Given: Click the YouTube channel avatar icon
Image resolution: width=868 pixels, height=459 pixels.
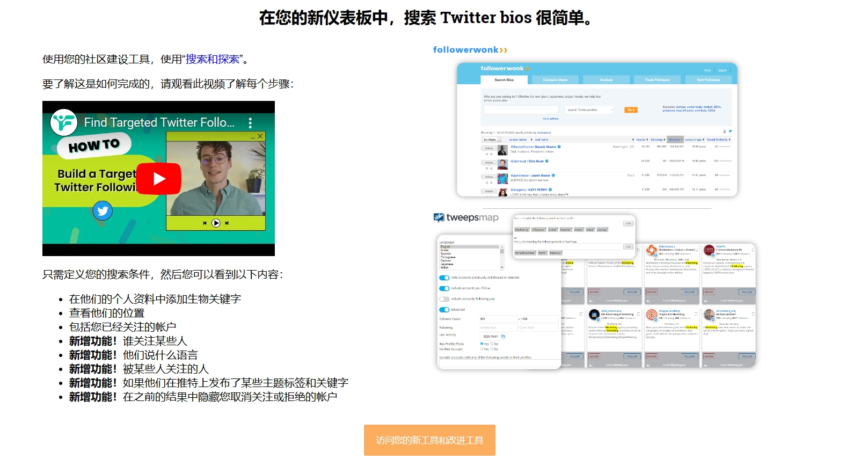Looking at the screenshot, I should [x=64, y=122].
